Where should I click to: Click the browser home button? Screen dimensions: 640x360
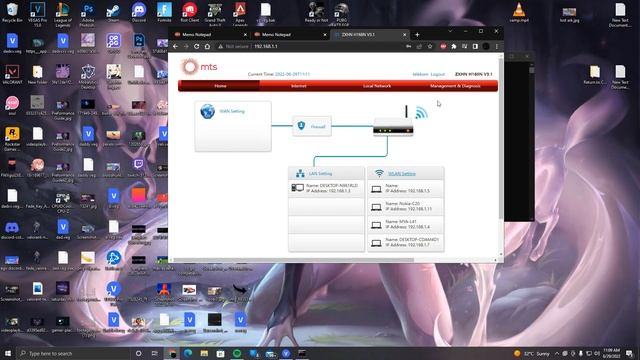point(207,47)
